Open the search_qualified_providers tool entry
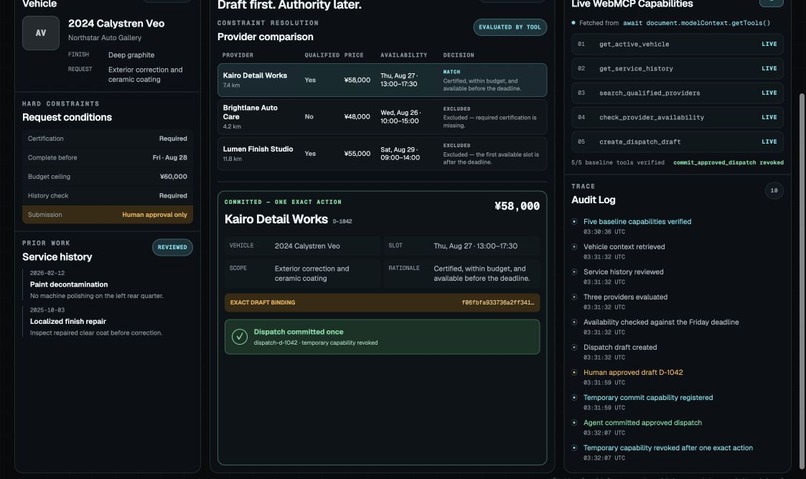806x479 pixels. (x=677, y=93)
